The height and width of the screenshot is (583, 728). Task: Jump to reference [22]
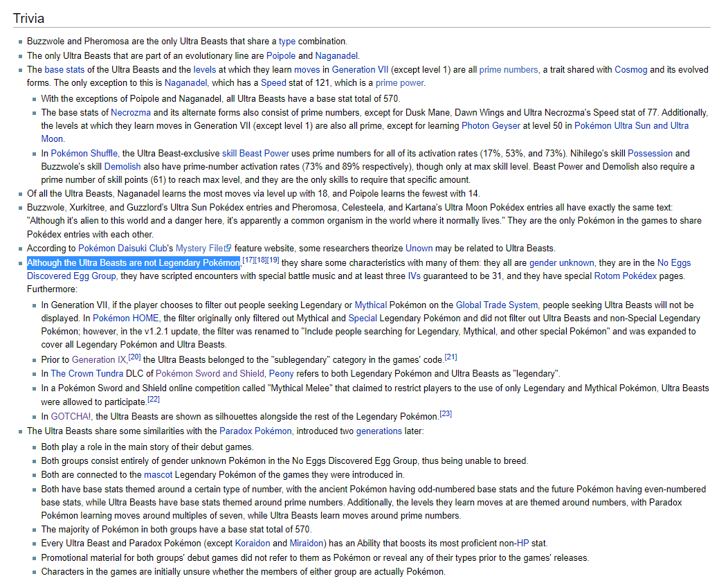tap(153, 399)
